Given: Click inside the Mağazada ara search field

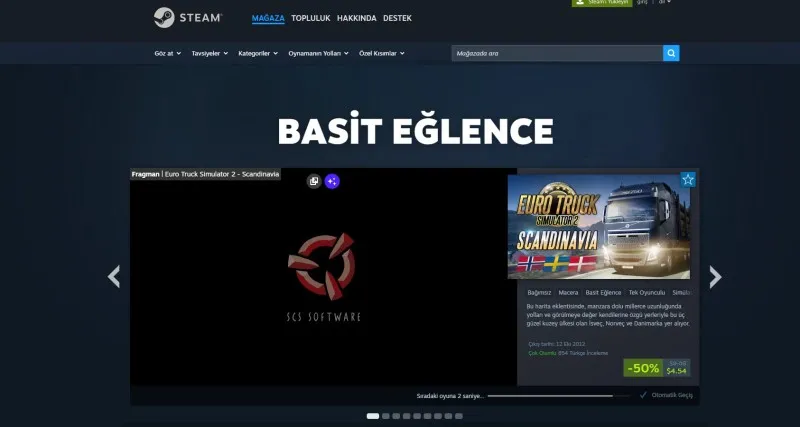Looking at the screenshot, I should pos(557,53).
